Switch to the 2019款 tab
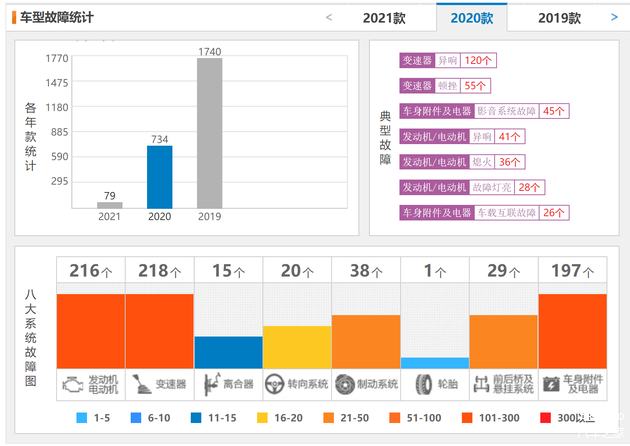The width and height of the screenshot is (630, 446). [x=559, y=18]
